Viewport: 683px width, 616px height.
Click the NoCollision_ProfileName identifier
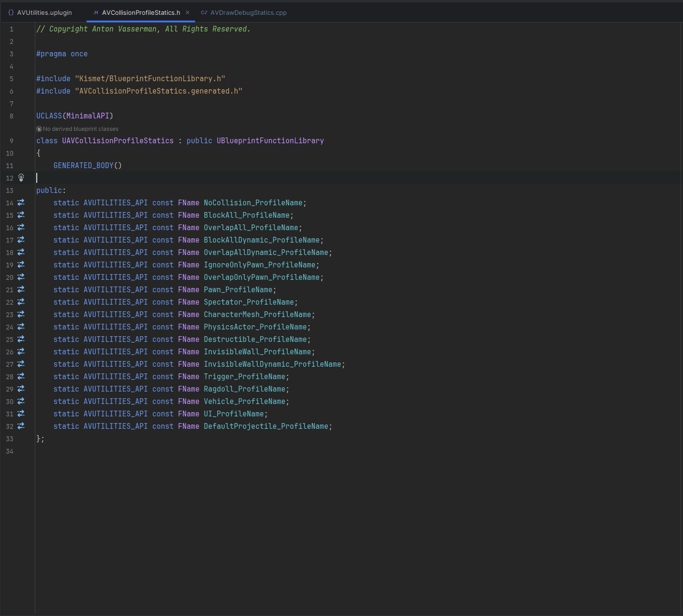(x=253, y=203)
